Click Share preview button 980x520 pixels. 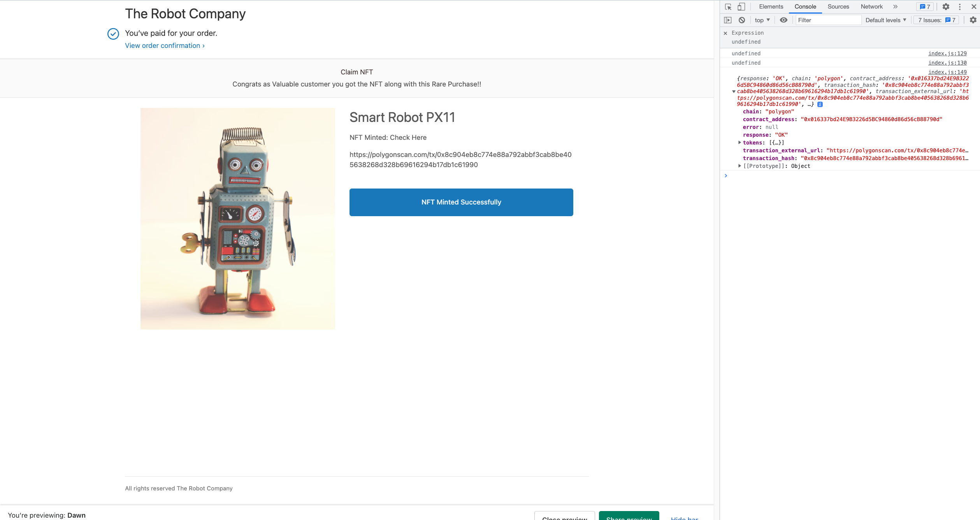(x=629, y=516)
